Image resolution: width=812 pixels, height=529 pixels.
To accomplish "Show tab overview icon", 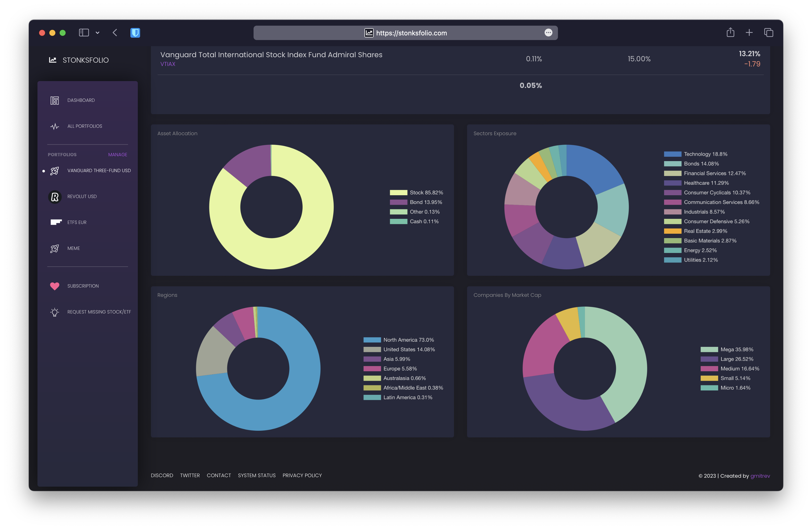I will [x=769, y=33].
